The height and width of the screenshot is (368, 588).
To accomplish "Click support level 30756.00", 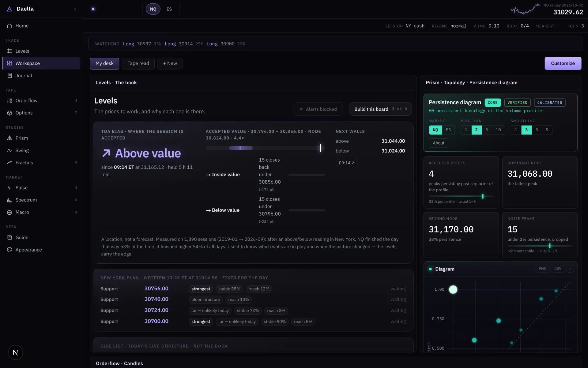I will pyautogui.click(x=156, y=289).
